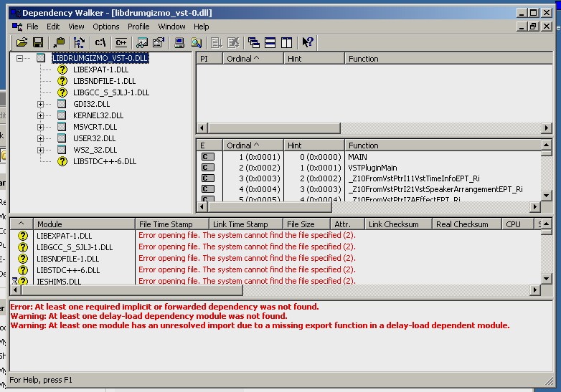
Task: Click the exports pane scroll down arrow
Action: [547, 196]
